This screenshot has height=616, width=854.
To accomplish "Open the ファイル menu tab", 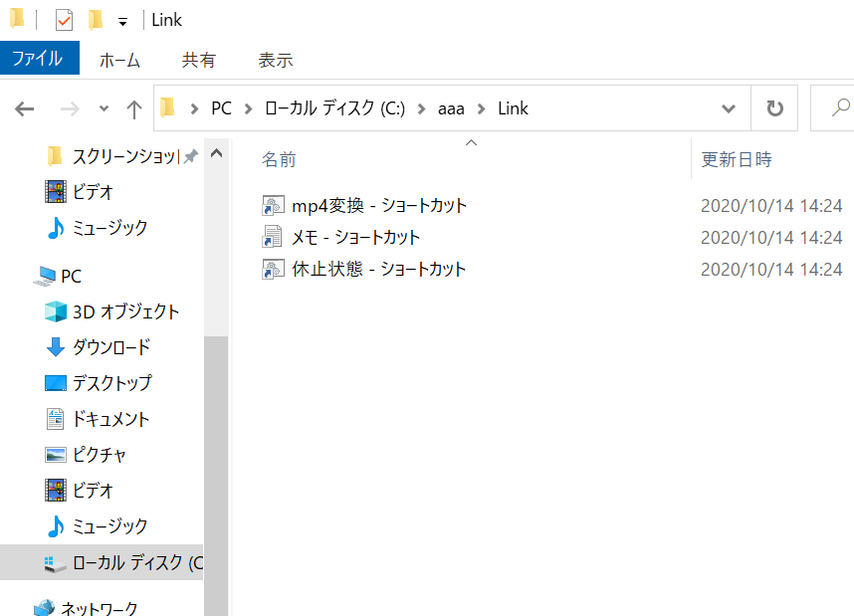I will tap(39, 58).
